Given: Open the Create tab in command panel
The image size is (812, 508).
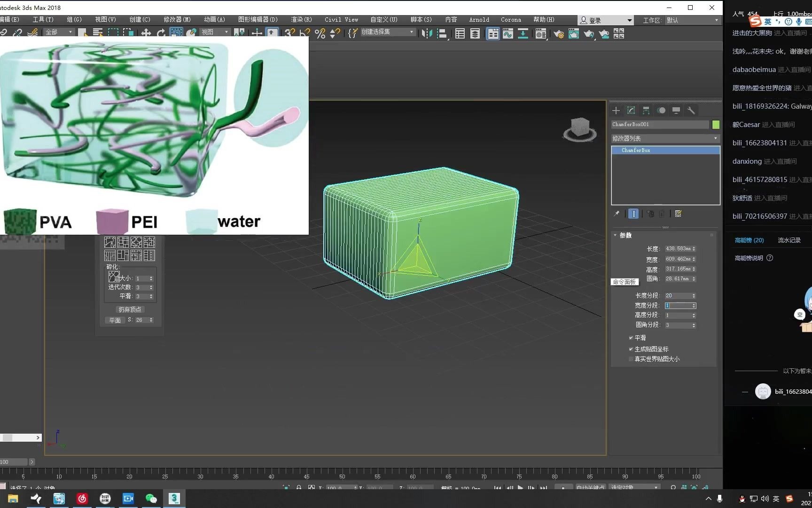Looking at the screenshot, I should tap(616, 111).
